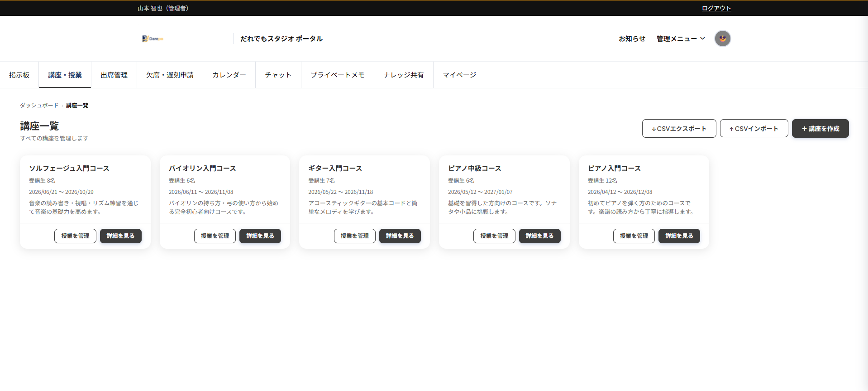868x391 pixels.
Task: Create a new course with 講座を作成
Action: point(820,128)
